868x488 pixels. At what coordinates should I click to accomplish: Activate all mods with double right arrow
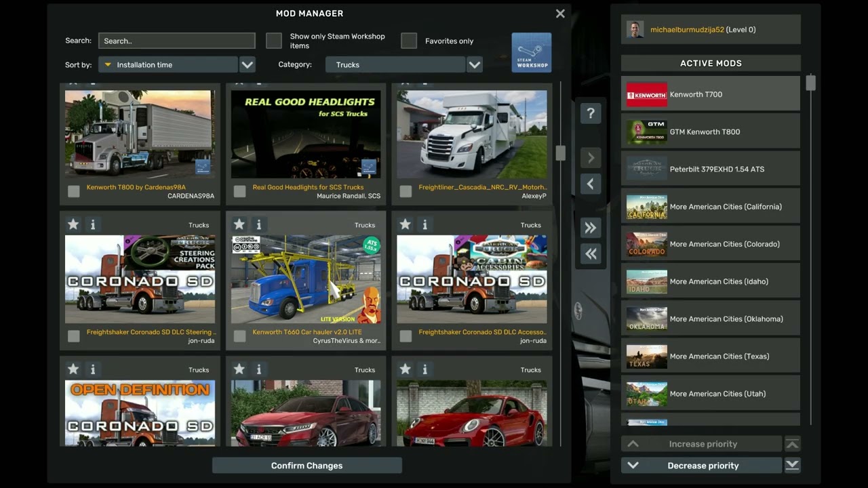pyautogui.click(x=591, y=228)
